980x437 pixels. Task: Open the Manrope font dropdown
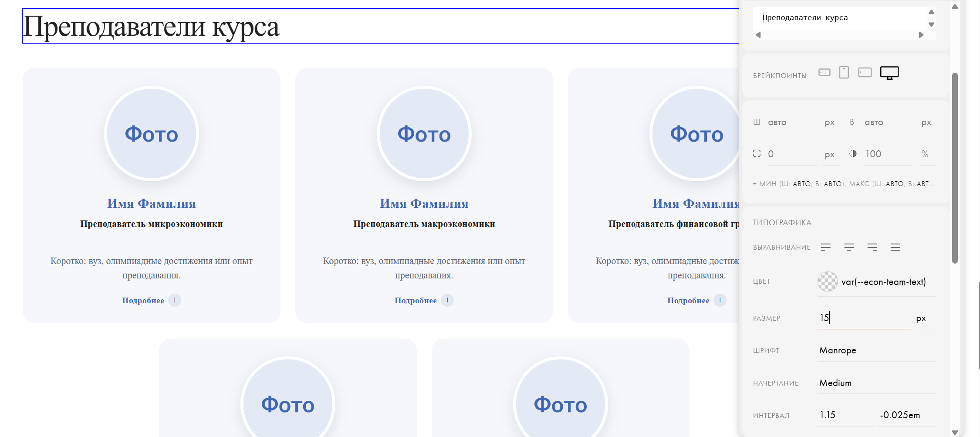pyautogui.click(x=876, y=350)
